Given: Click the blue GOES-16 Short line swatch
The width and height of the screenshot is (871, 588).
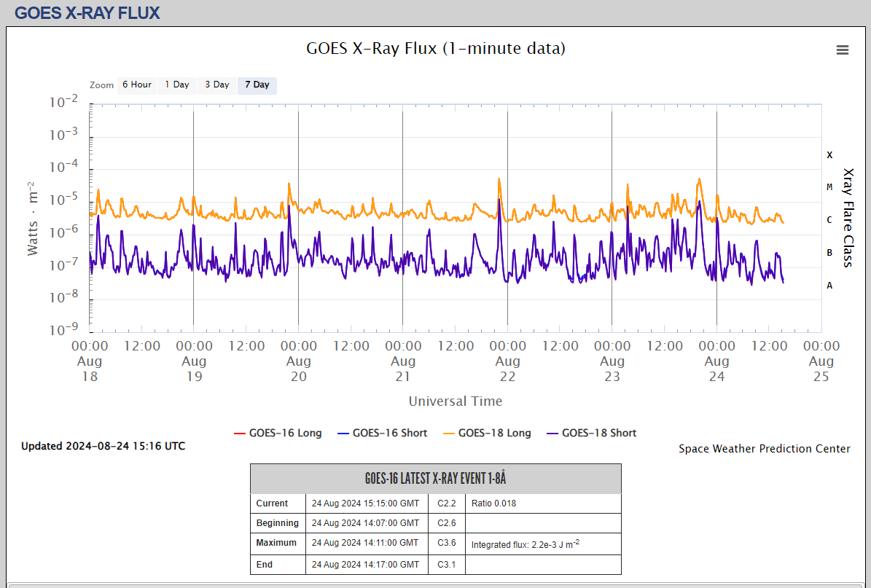Looking at the screenshot, I should click(x=343, y=434).
